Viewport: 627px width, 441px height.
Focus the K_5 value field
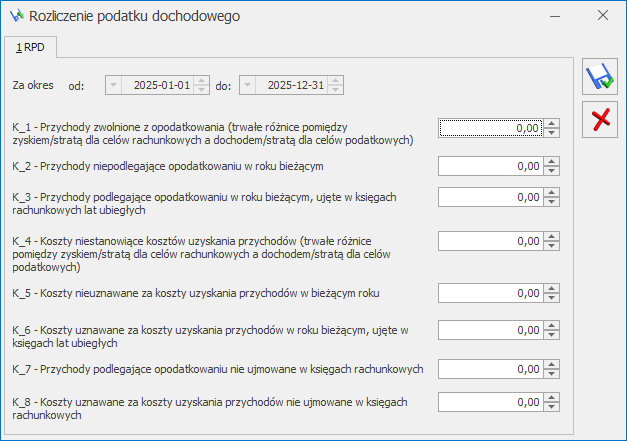[x=491, y=293]
